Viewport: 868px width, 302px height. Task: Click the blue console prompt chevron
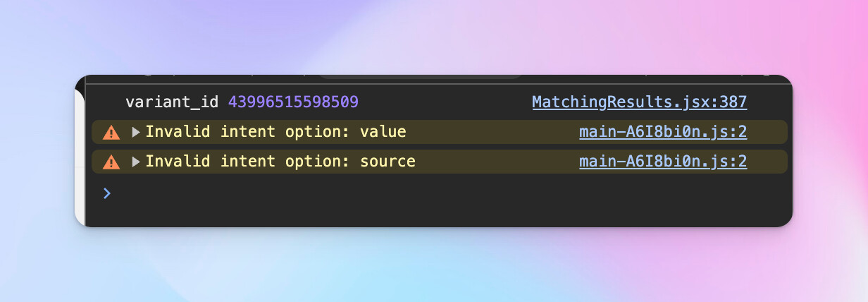coord(107,193)
